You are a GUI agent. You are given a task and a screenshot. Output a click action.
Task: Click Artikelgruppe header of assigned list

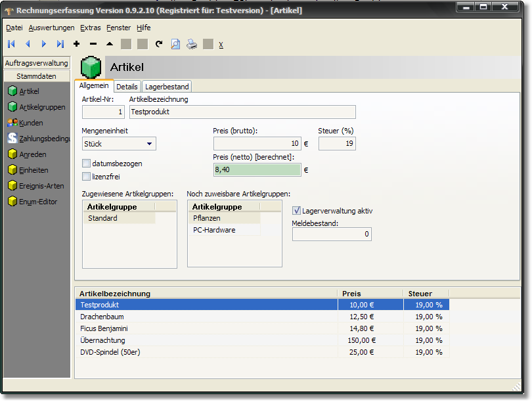[119, 207]
